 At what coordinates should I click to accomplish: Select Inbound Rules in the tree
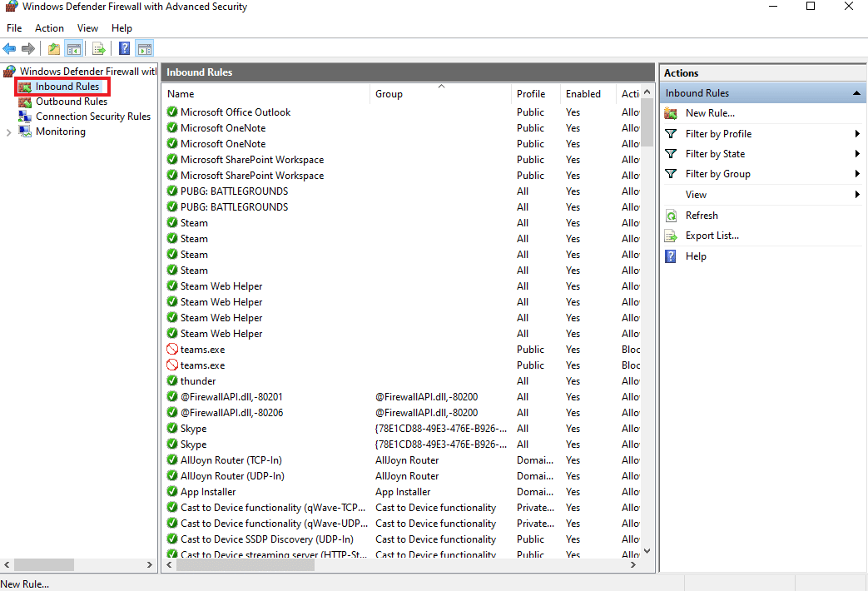67,87
